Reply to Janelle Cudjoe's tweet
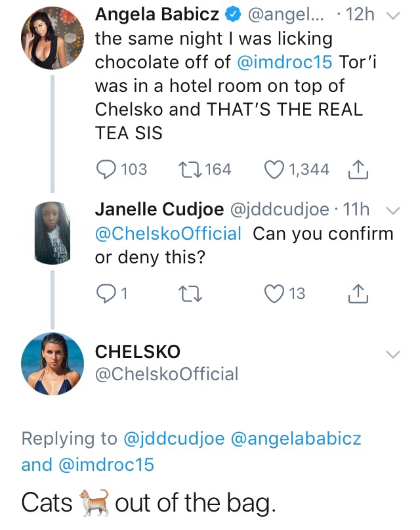The height and width of the screenshot is (530, 420). click(x=106, y=293)
